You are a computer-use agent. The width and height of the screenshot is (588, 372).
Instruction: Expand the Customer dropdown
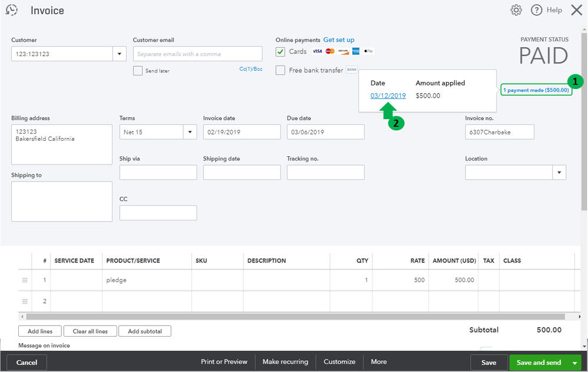(120, 54)
